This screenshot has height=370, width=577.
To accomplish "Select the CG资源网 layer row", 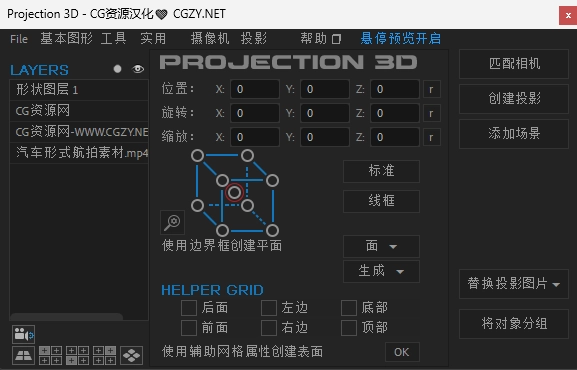I will tap(79, 110).
